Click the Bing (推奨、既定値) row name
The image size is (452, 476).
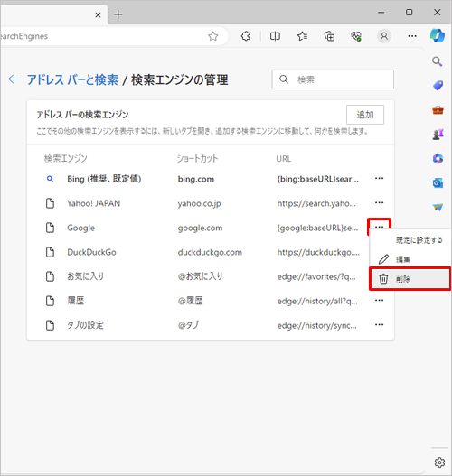click(x=104, y=179)
